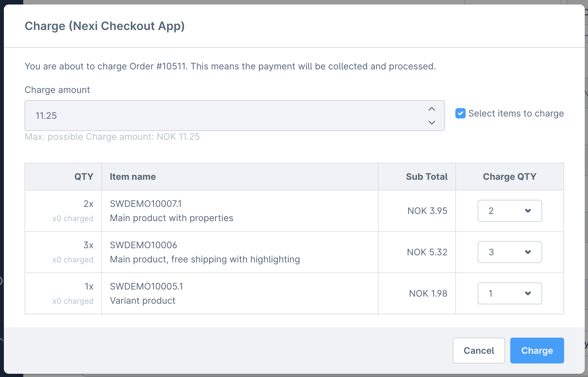Screen dimensions: 588x377
Task: Open Charge QTY dropdown for SWDEMO10007.1
Action: tap(510, 211)
